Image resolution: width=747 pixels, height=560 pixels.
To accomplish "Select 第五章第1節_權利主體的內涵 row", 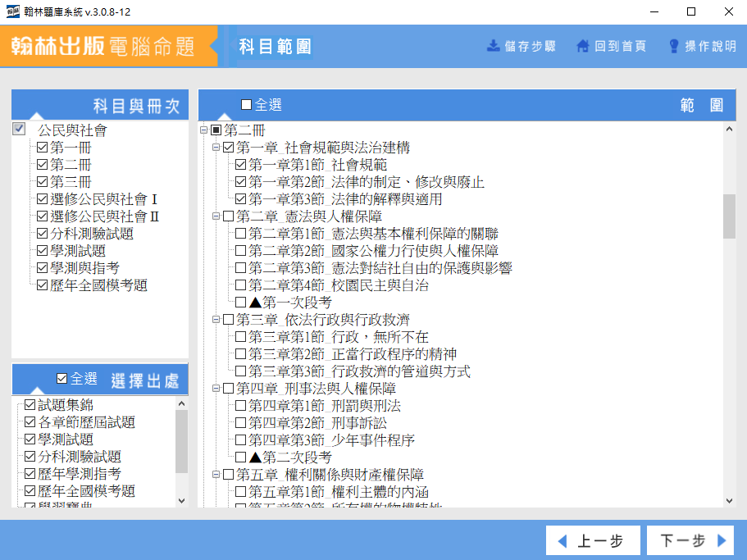I will 339,492.
